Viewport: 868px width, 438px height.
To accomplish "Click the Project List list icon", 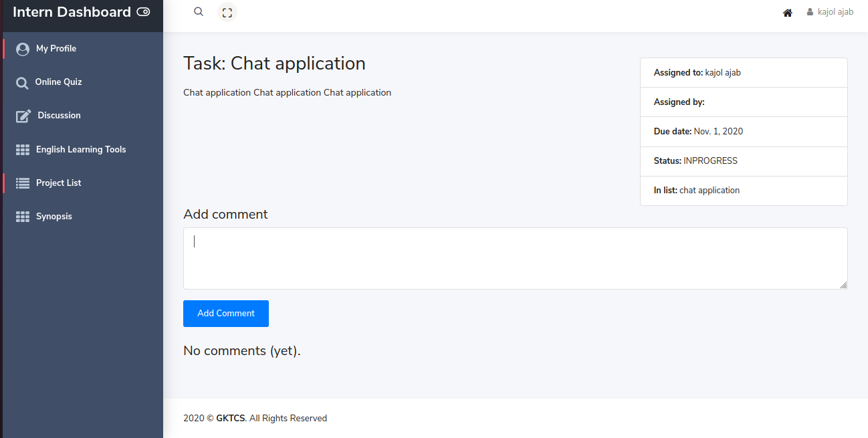I will click(x=23, y=183).
